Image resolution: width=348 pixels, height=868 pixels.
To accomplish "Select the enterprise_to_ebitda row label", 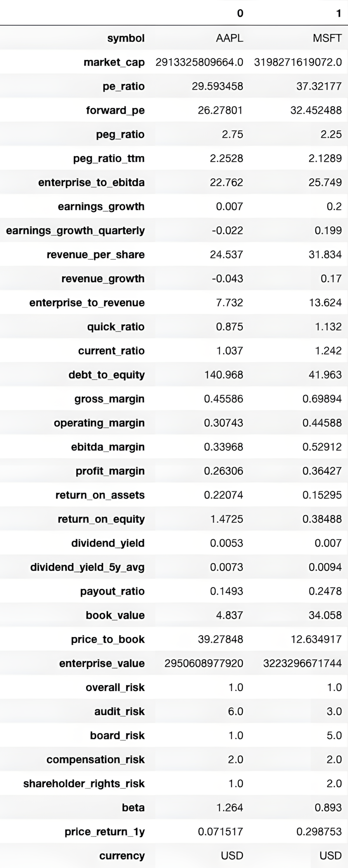I will [91, 183].
